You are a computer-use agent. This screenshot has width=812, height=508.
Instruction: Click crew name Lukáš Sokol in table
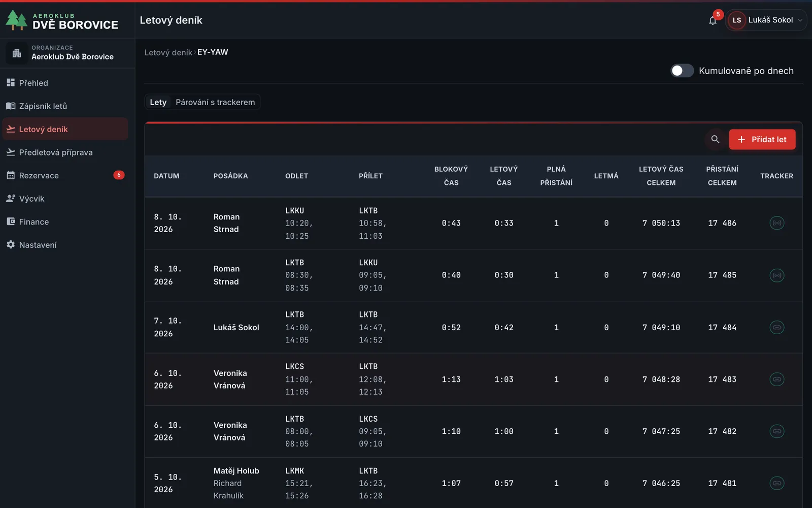[236, 327]
